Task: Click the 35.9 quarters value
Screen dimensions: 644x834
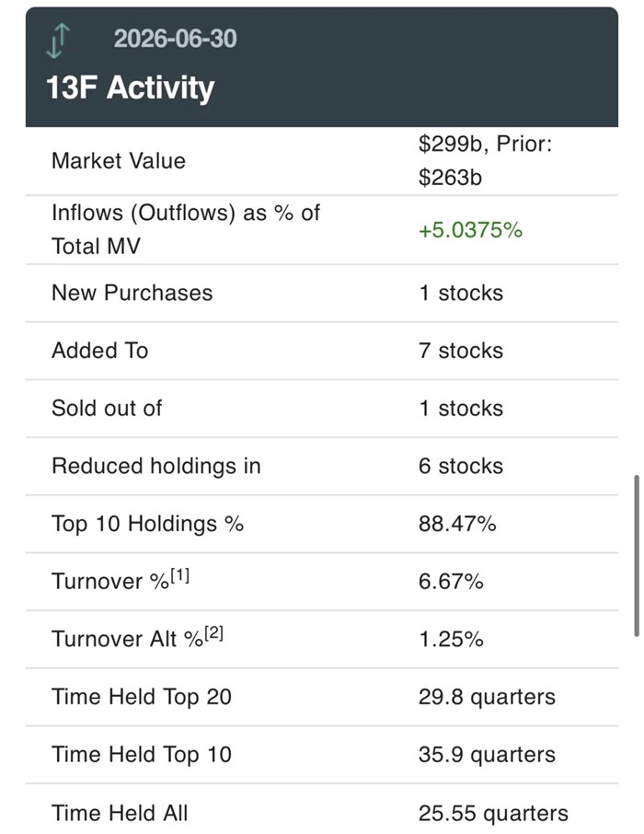Action: (487, 754)
